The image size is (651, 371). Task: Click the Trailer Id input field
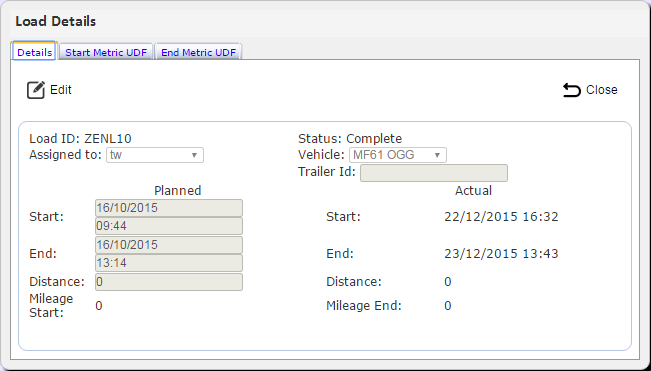434,173
